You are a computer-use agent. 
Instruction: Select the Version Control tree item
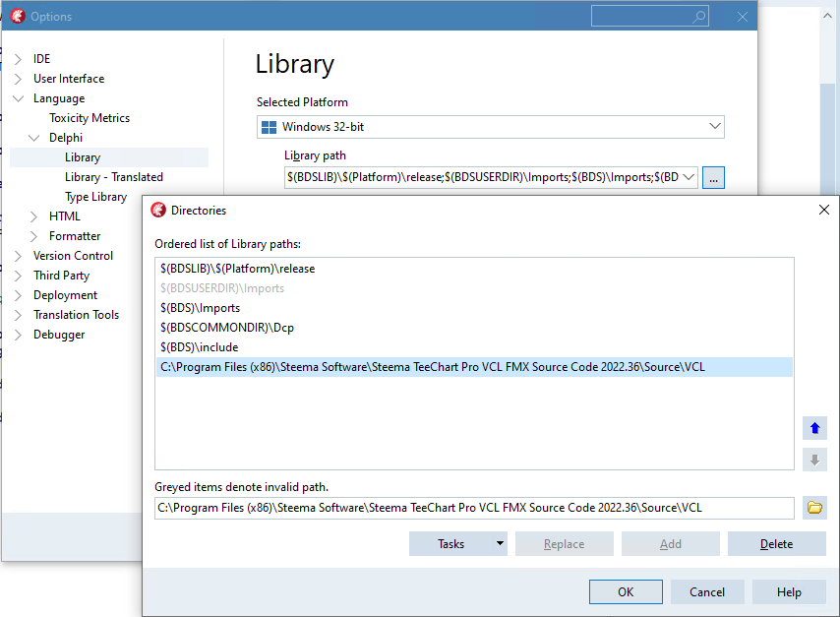[x=74, y=256]
